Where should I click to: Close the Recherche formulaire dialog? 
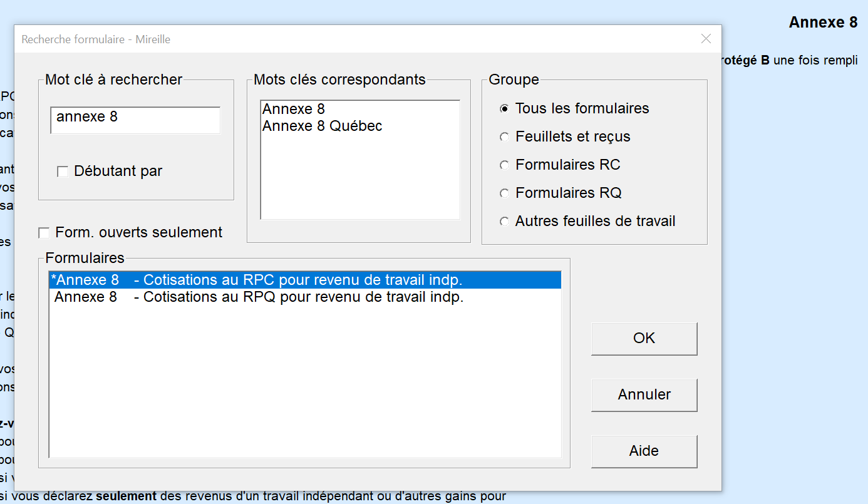(706, 39)
